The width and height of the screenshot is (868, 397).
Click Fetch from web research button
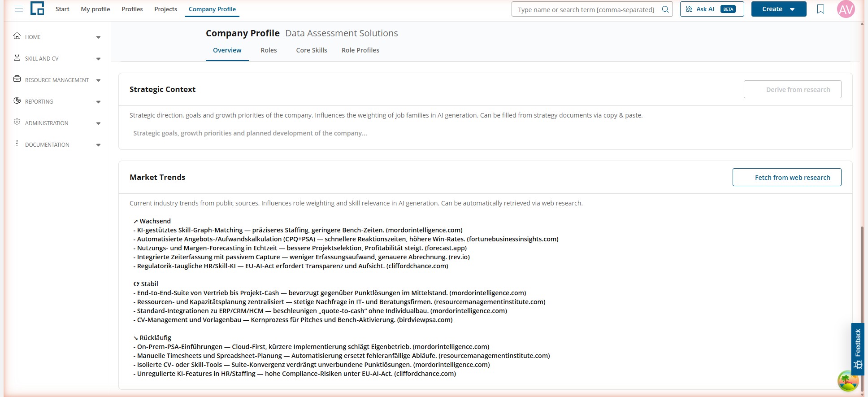click(x=787, y=177)
